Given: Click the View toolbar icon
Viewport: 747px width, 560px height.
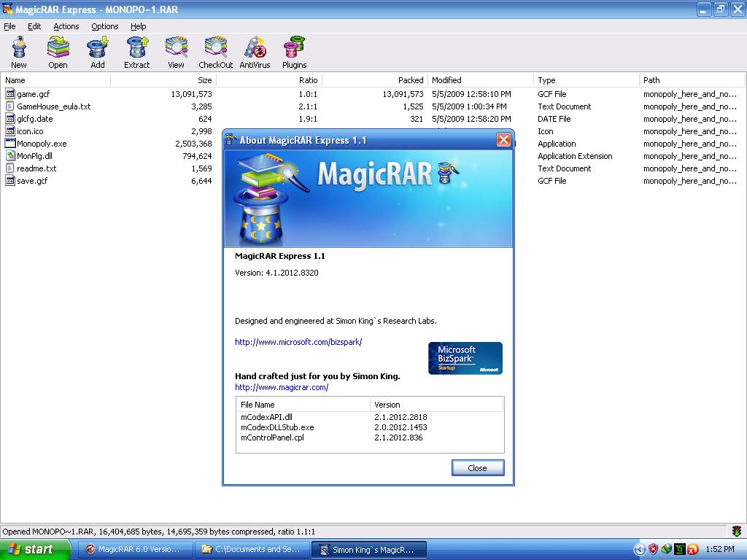Looking at the screenshot, I should coord(177,47).
